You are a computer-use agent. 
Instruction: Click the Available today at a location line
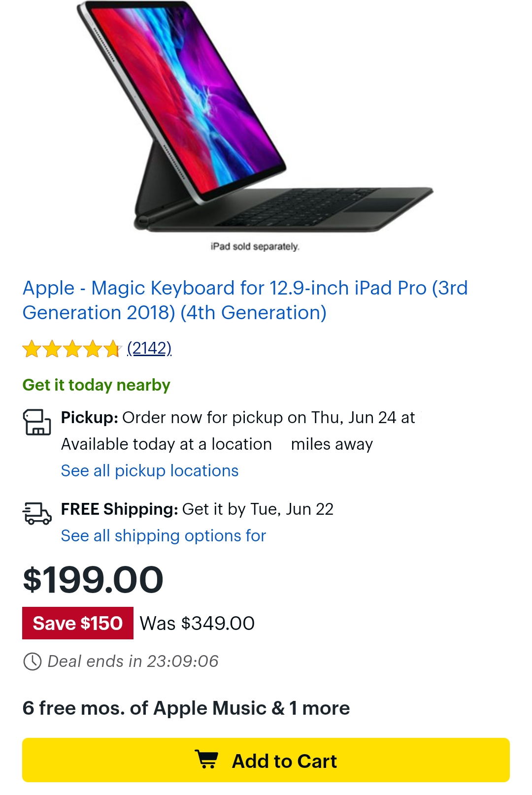[217, 444]
